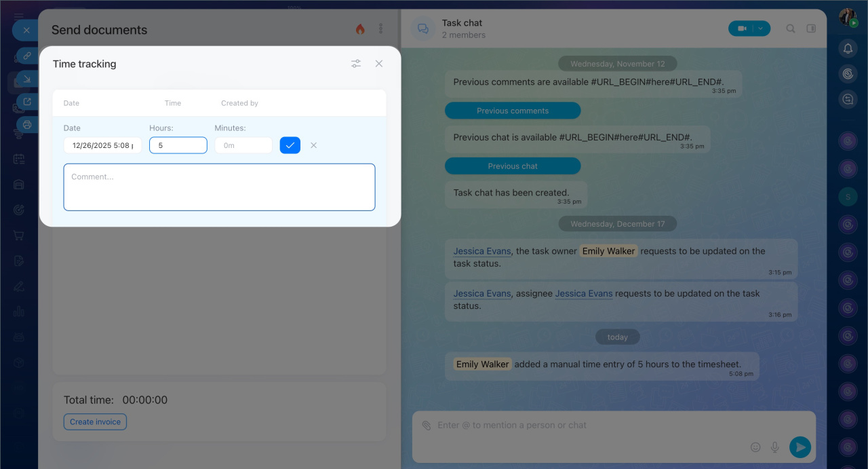868x469 pixels.
Task: Toggle the chat sidebar panel
Action: (811, 29)
